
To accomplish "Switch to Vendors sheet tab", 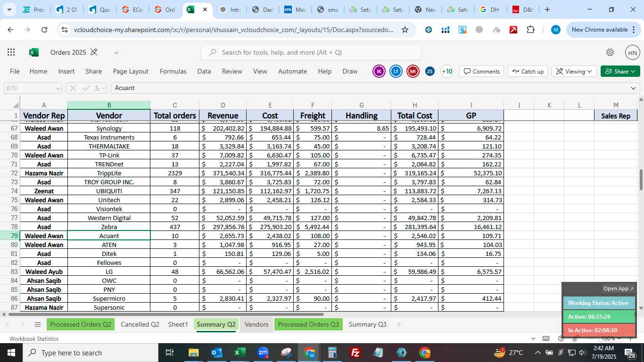I will tap(256, 324).
